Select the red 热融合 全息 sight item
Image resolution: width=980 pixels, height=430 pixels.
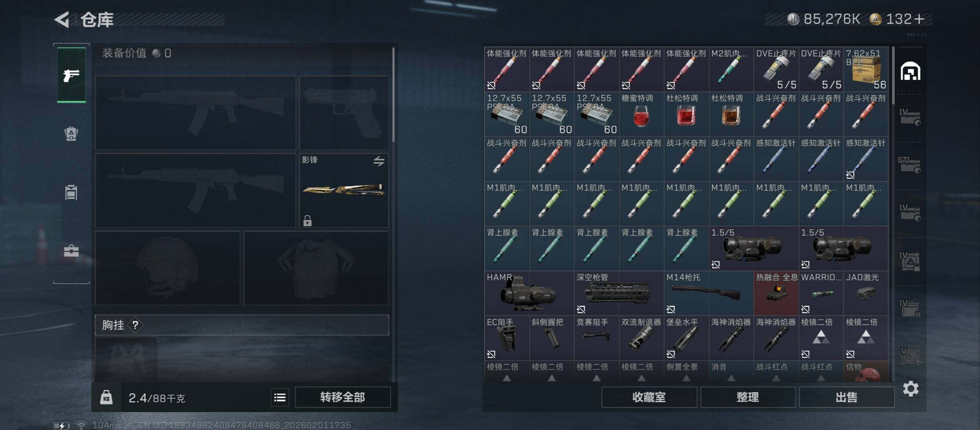pyautogui.click(x=776, y=293)
